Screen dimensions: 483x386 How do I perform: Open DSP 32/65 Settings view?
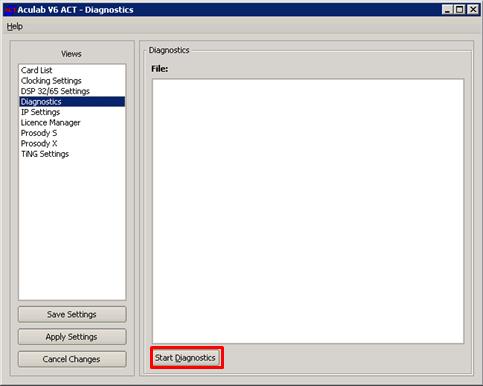[72, 91]
